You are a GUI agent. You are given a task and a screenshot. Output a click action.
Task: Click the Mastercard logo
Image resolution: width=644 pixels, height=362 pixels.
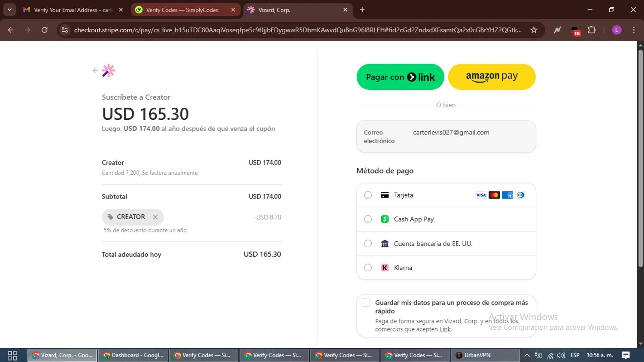(x=494, y=195)
